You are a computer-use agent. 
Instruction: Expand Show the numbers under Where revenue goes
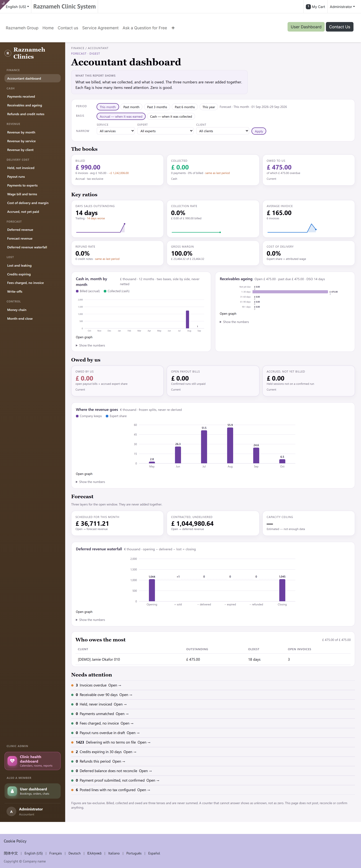point(90,482)
